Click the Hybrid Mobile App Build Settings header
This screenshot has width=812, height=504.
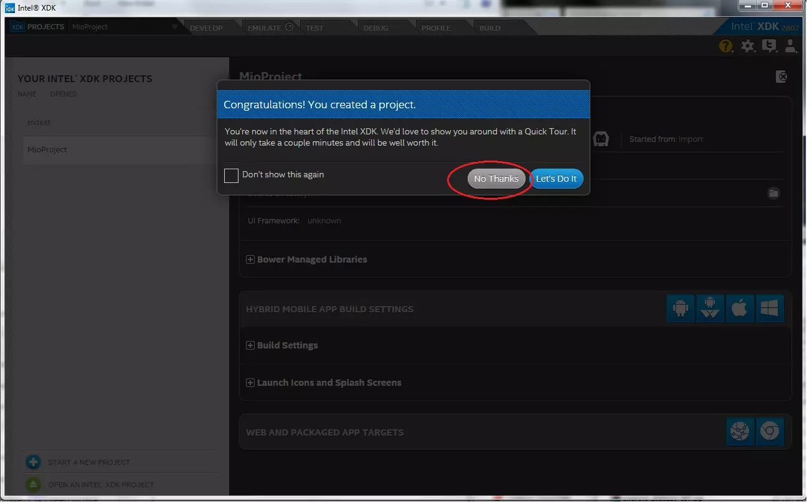[x=329, y=309]
